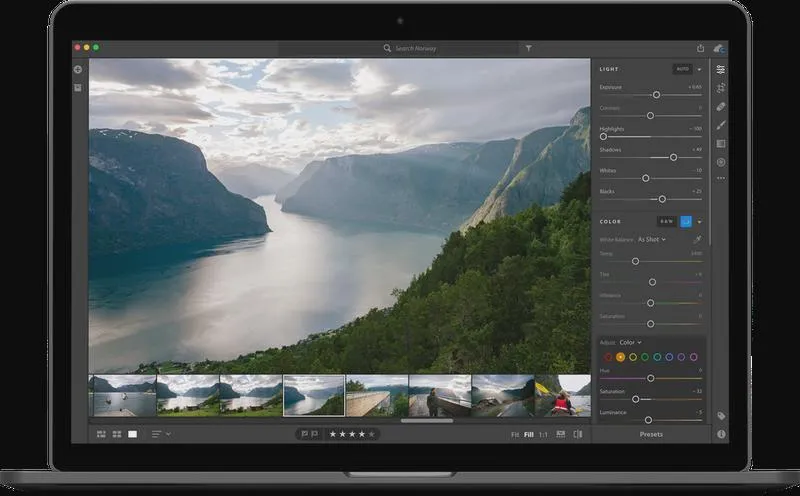Image resolution: width=800 pixels, height=496 pixels.
Task: Set rating to five stars
Action: pos(371,434)
